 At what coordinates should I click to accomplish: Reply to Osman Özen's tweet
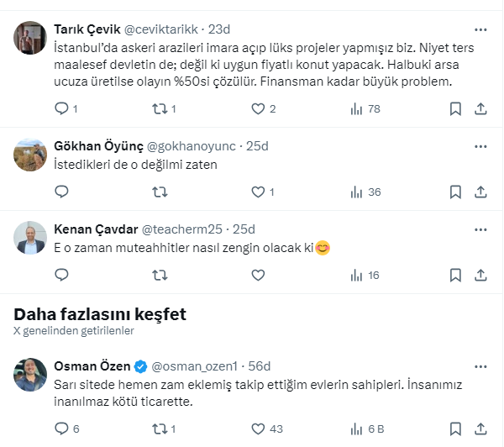tap(61, 429)
